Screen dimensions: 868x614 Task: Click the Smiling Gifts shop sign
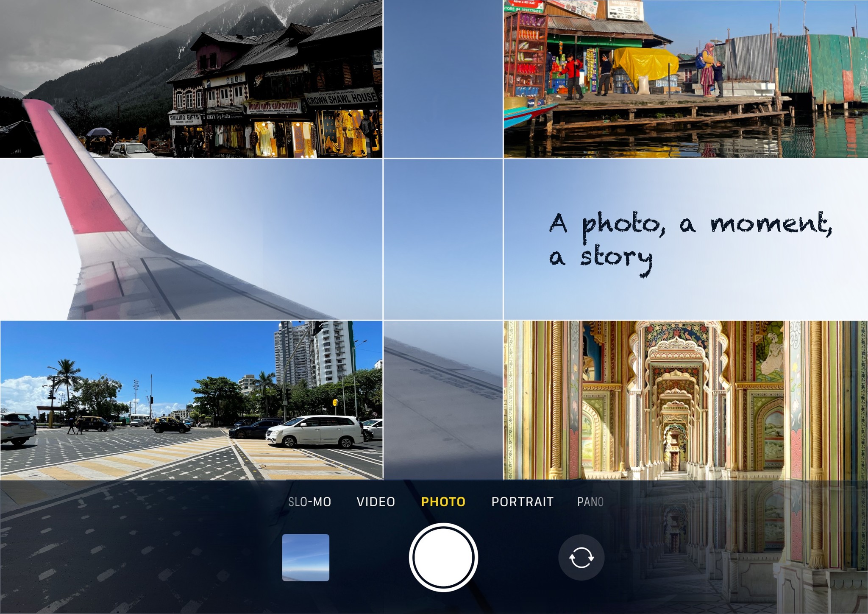point(185,119)
